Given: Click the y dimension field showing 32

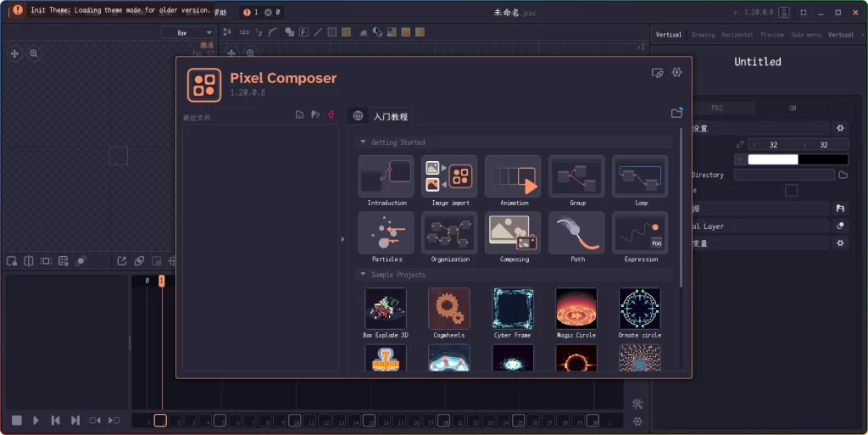Looking at the screenshot, I should [x=823, y=144].
